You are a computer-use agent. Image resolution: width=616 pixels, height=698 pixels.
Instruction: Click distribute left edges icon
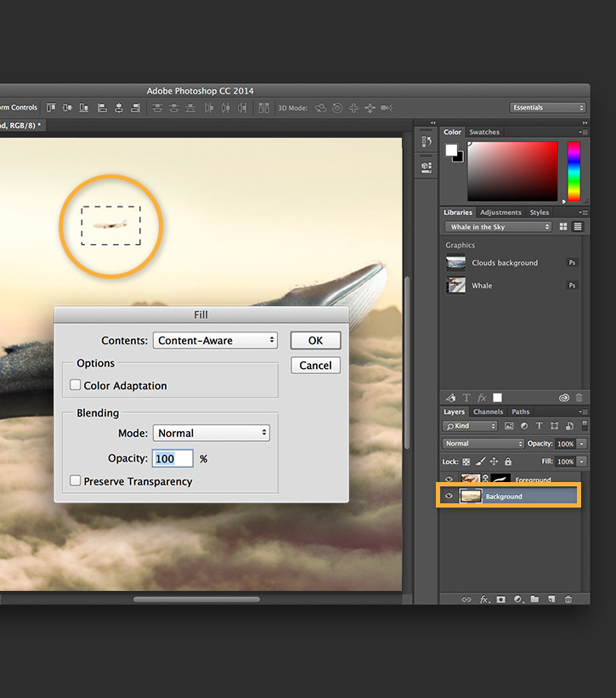click(209, 108)
